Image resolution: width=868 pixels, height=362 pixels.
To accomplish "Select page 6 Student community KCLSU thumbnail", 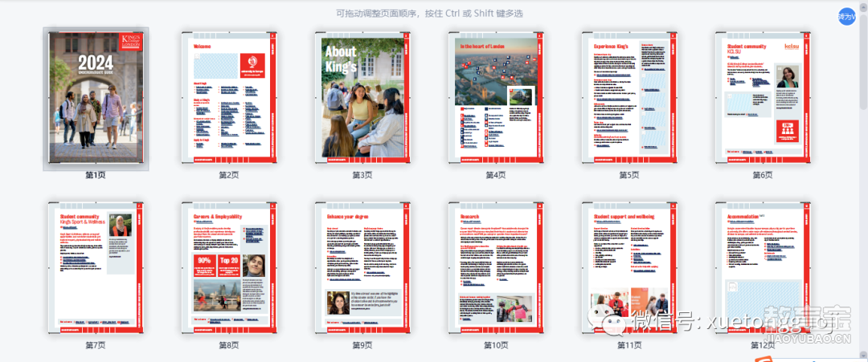I will pos(763,97).
